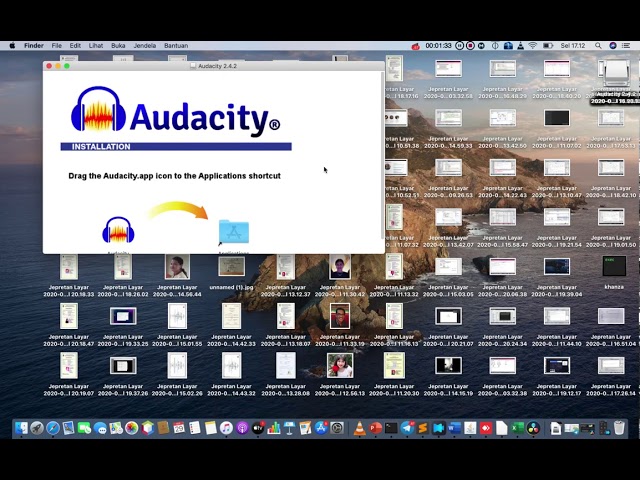The width and height of the screenshot is (640, 480).
Task: Open Telegram from the Dock
Action: (407, 428)
